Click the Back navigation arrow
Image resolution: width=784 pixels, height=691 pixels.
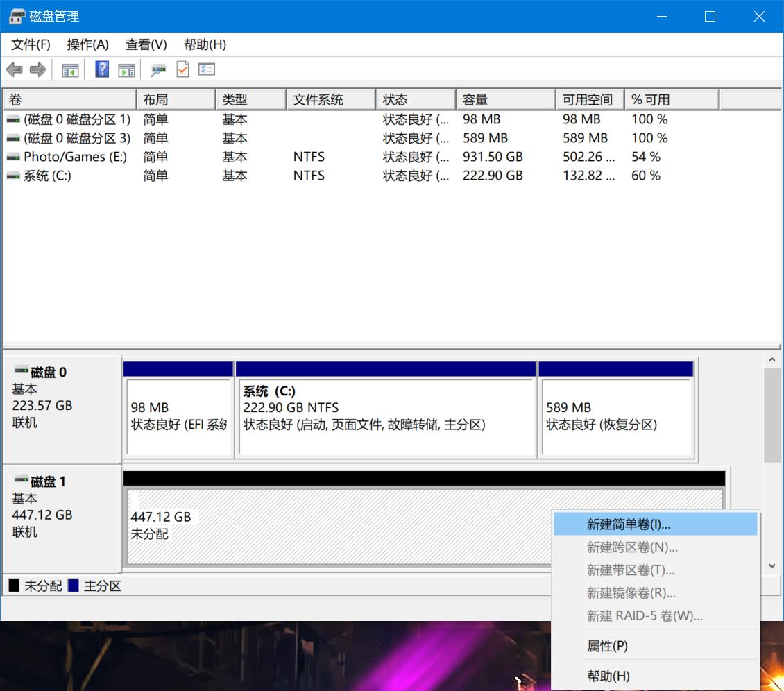pyautogui.click(x=15, y=69)
